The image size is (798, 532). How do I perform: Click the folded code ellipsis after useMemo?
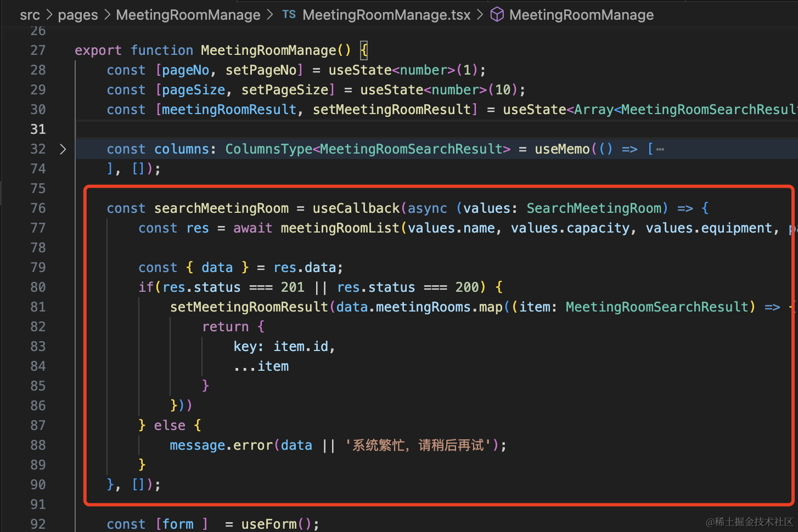click(x=660, y=149)
